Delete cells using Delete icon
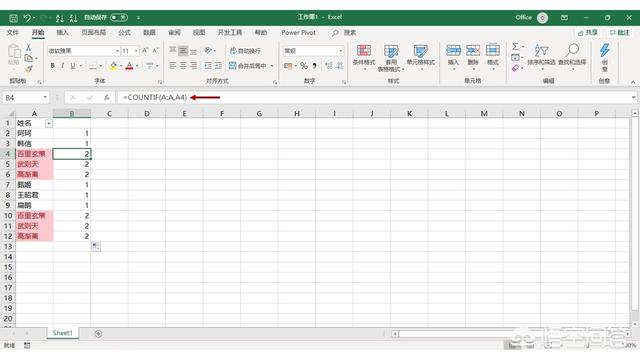The height and width of the screenshot is (360, 640). 473,57
